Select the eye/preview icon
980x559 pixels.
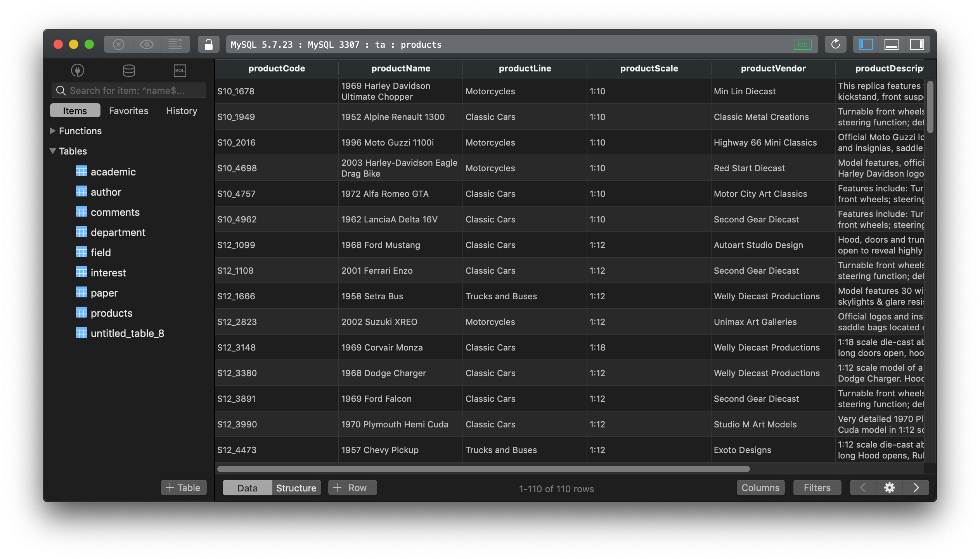tap(147, 44)
